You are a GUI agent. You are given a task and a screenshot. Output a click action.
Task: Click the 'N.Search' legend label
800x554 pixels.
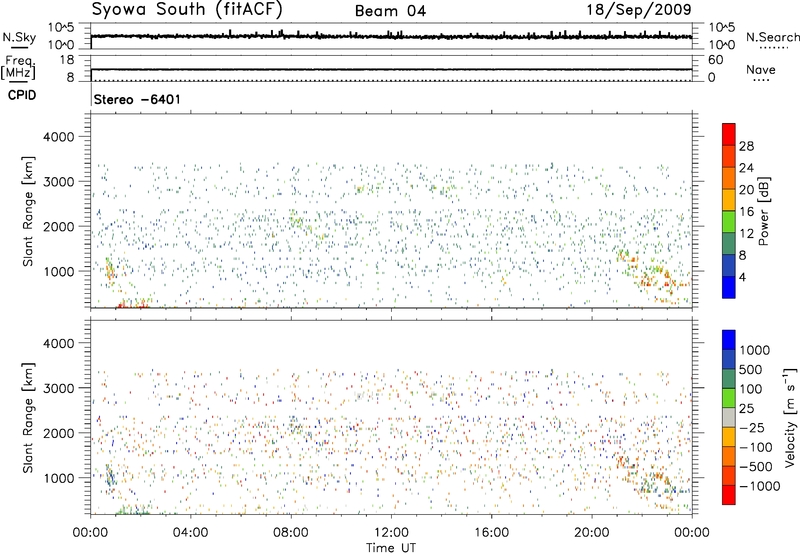pyautogui.click(x=772, y=37)
